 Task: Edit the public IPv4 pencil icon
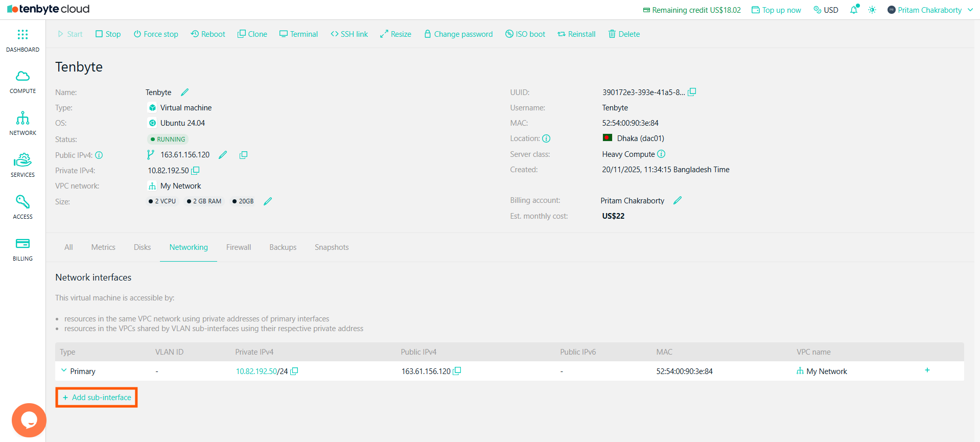(223, 155)
